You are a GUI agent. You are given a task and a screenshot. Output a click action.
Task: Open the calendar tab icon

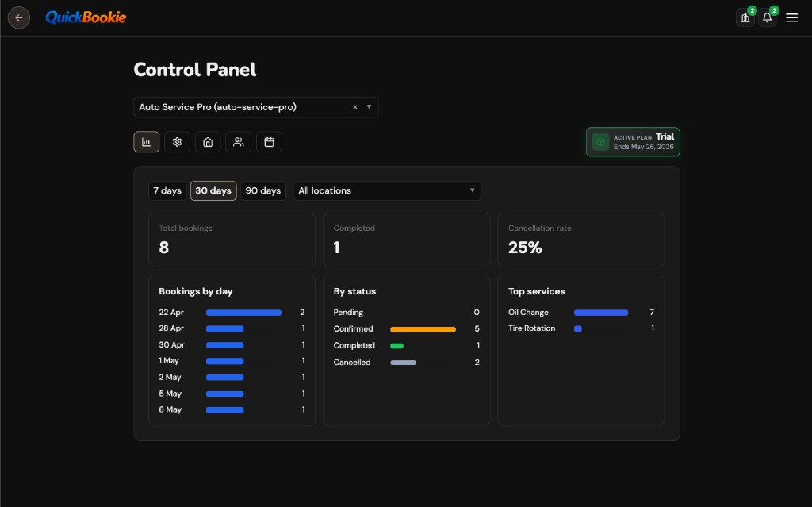[x=269, y=142]
